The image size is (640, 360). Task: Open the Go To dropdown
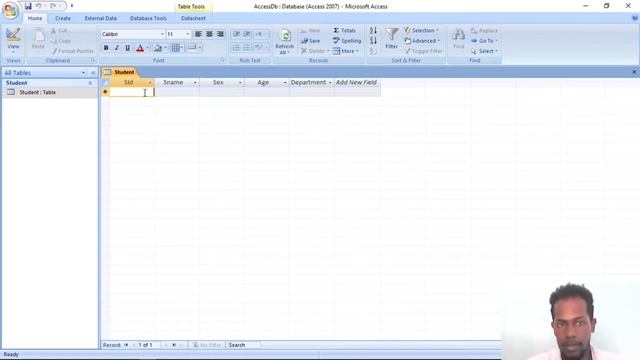point(484,41)
